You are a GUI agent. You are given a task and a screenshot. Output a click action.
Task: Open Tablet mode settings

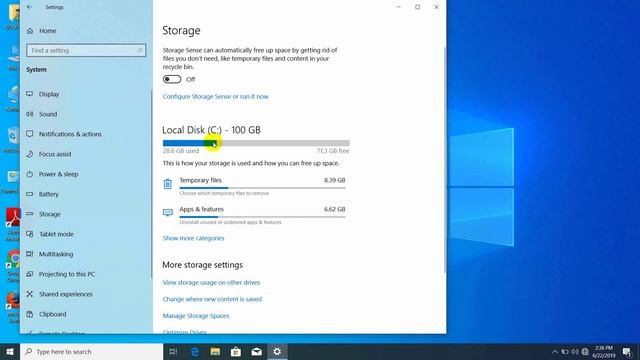pyautogui.click(x=56, y=234)
